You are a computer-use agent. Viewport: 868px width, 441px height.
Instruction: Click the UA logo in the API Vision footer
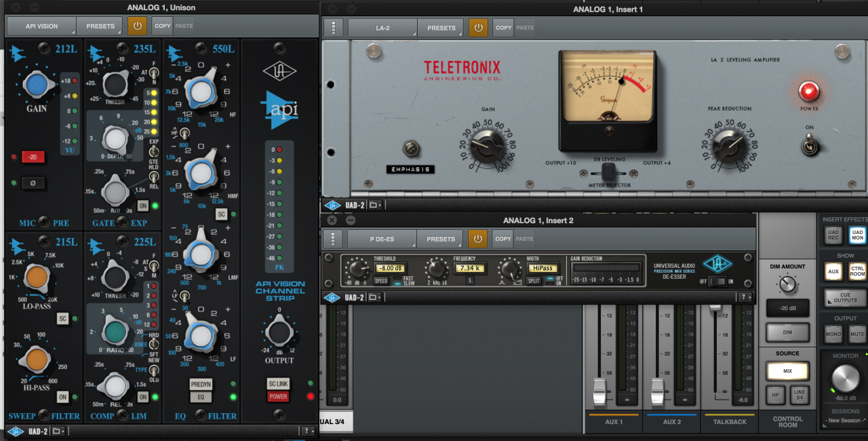tap(15, 432)
